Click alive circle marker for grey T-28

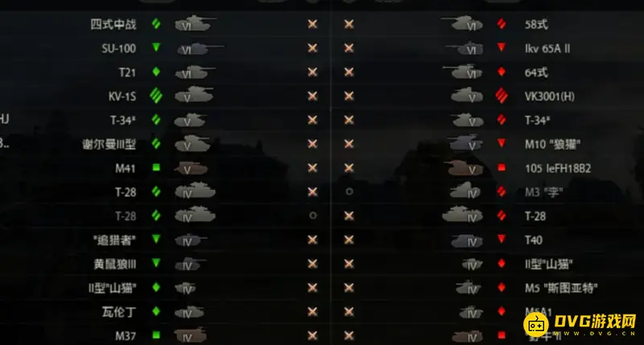(313, 216)
